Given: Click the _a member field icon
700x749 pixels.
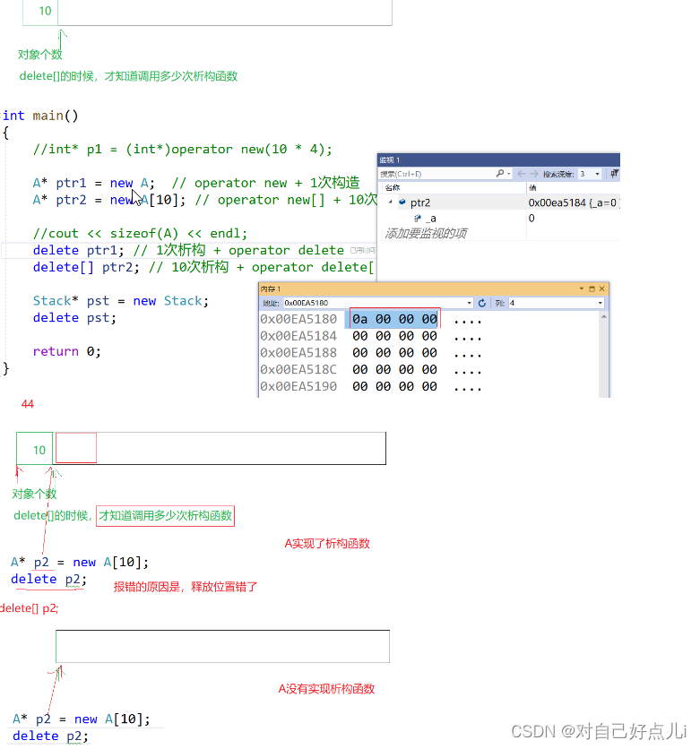Looking at the screenshot, I should click(x=418, y=219).
